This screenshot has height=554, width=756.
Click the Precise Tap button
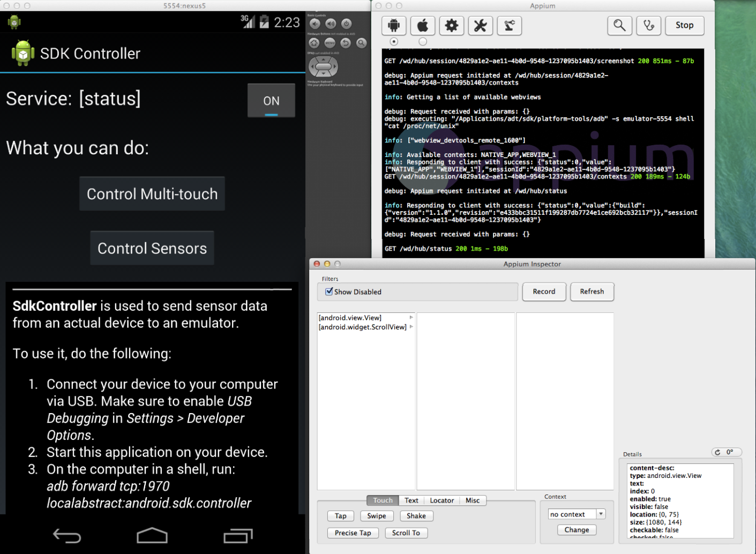pos(353,533)
